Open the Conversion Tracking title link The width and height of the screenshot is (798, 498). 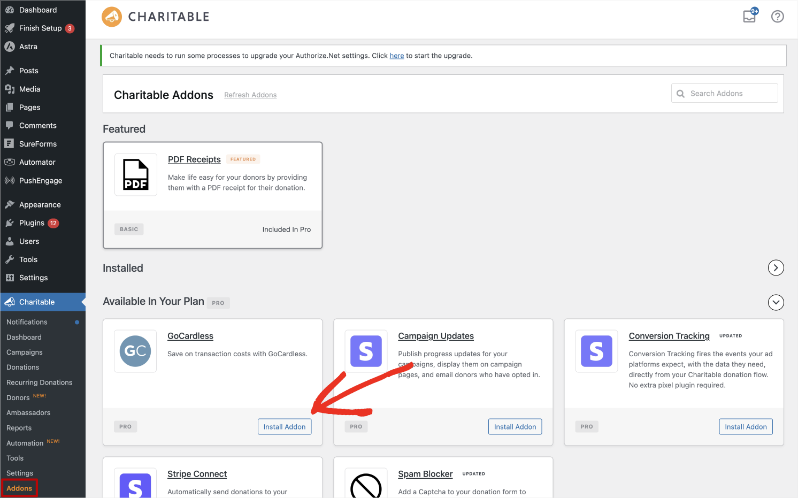669,336
